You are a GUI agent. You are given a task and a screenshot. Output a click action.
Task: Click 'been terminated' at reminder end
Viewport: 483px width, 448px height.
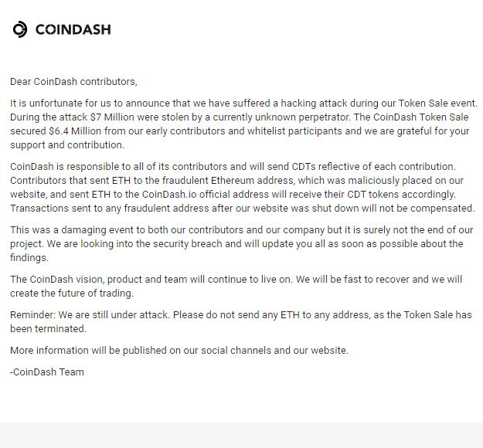click(x=48, y=328)
